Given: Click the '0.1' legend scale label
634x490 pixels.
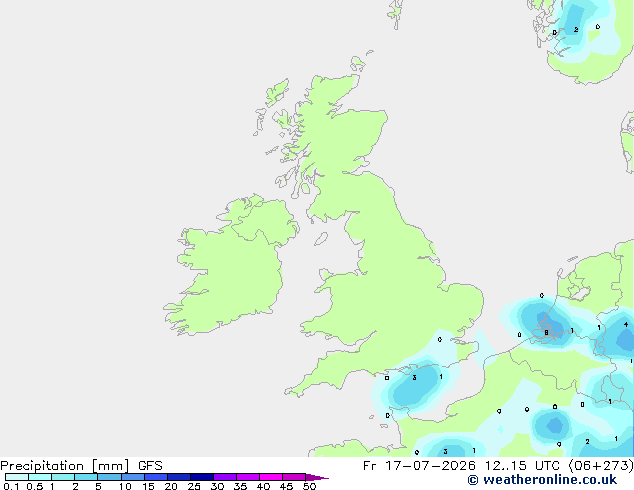Looking at the screenshot, I should point(11,486).
